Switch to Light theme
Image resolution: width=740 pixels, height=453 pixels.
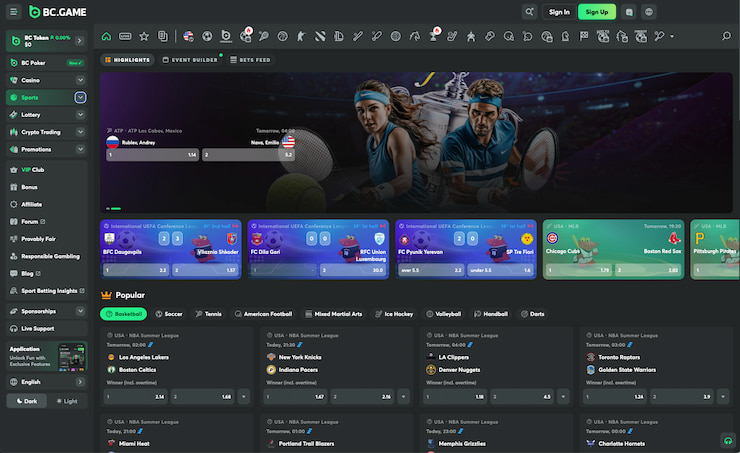pos(67,401)
